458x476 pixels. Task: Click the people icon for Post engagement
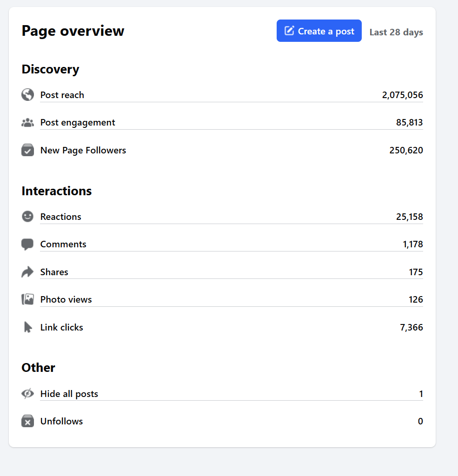click(28, 123)
